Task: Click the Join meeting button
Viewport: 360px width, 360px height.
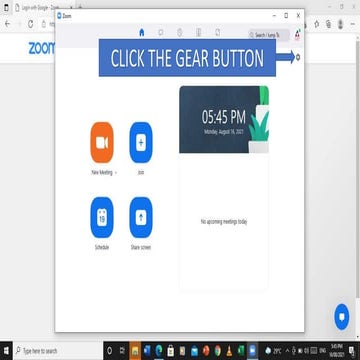Action: pyautogui.click(x=141, y=143)
